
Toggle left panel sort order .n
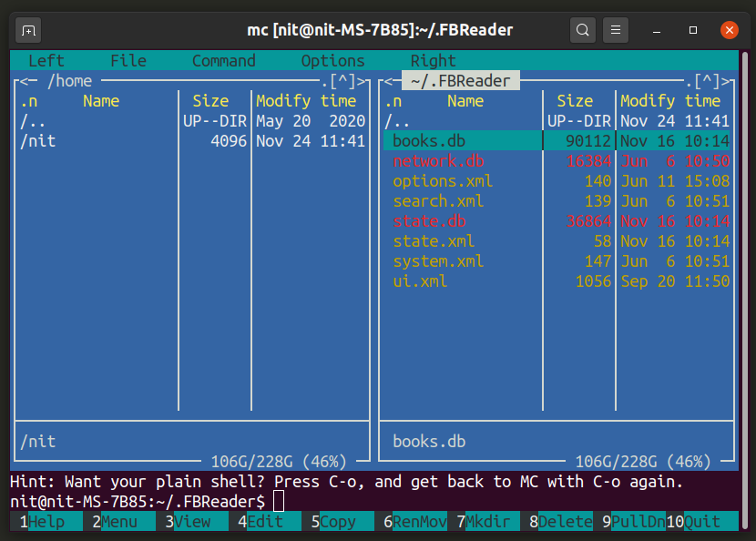pyautogui.click(x=29, y=101)
